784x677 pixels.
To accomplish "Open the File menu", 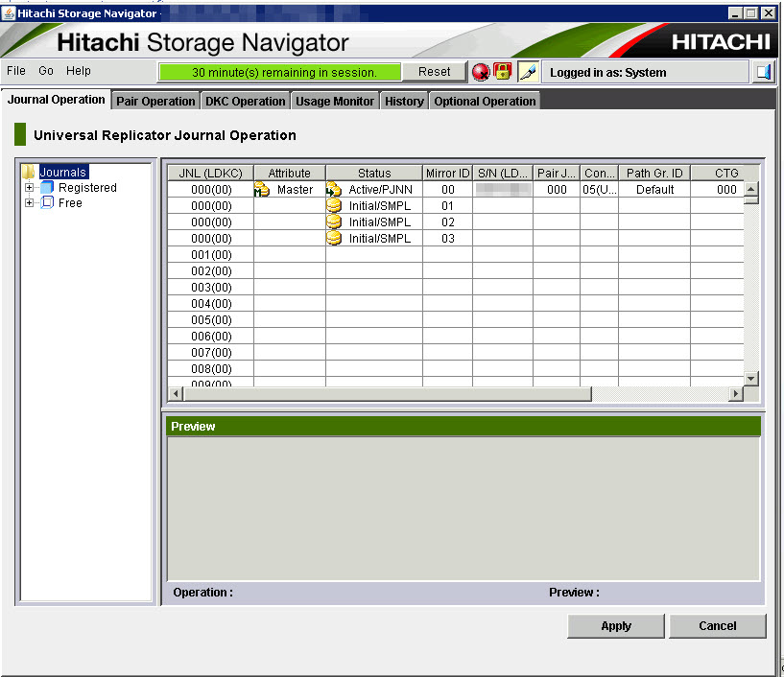I will pos(16,71).
